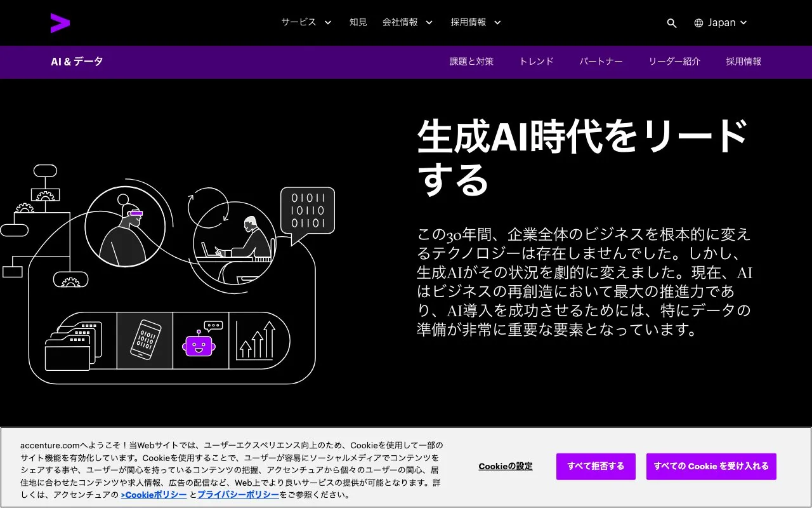Click the smartphone with binary code illustration
The image size is (812, 508).
pyautogui.click(x=145, y=341)
